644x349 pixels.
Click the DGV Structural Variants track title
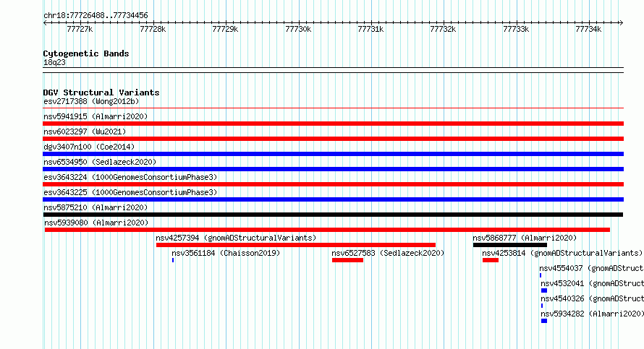pos(101,92)
